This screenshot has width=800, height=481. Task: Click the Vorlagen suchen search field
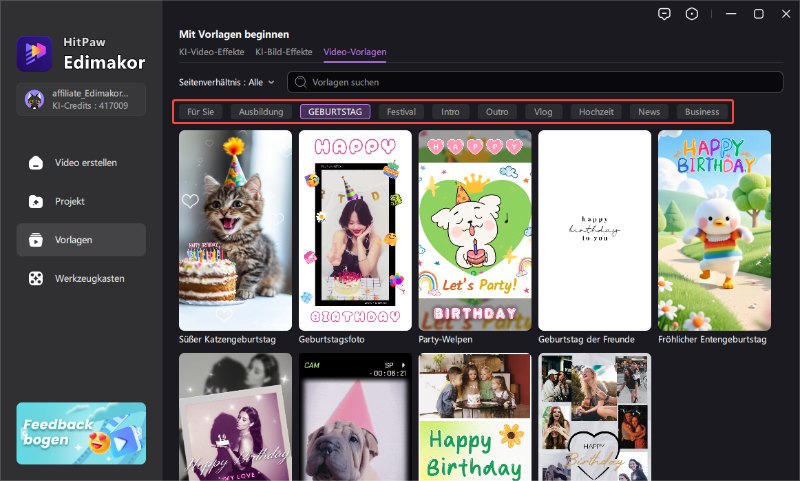coord(540,82)
